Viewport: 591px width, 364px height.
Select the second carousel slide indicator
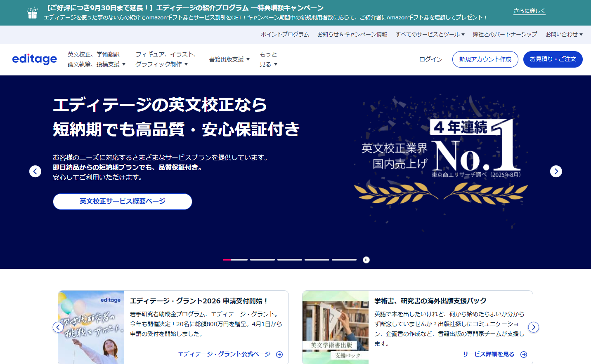[x=262, y=260]
